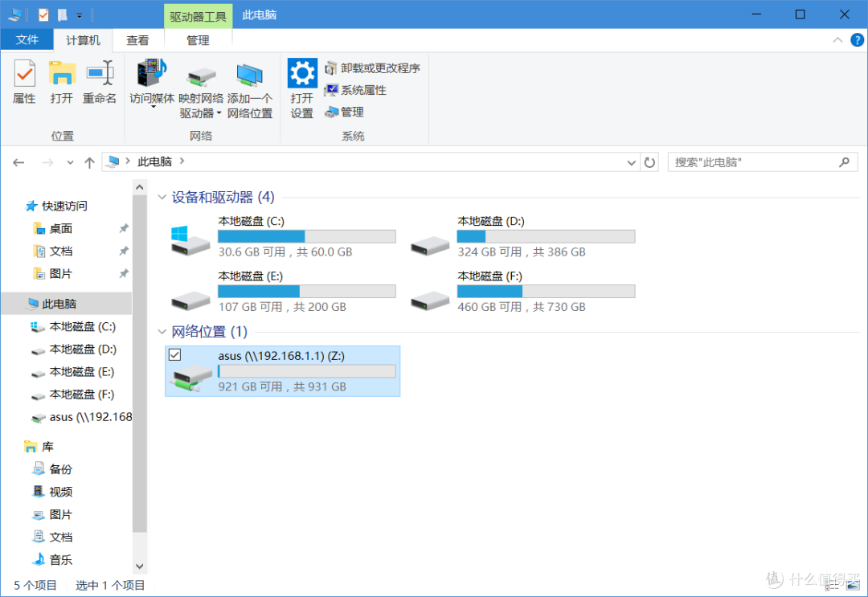868x597 pixels.
Task: Select Local Disk (D:) drive icon
Action: (x=429, y=245)
